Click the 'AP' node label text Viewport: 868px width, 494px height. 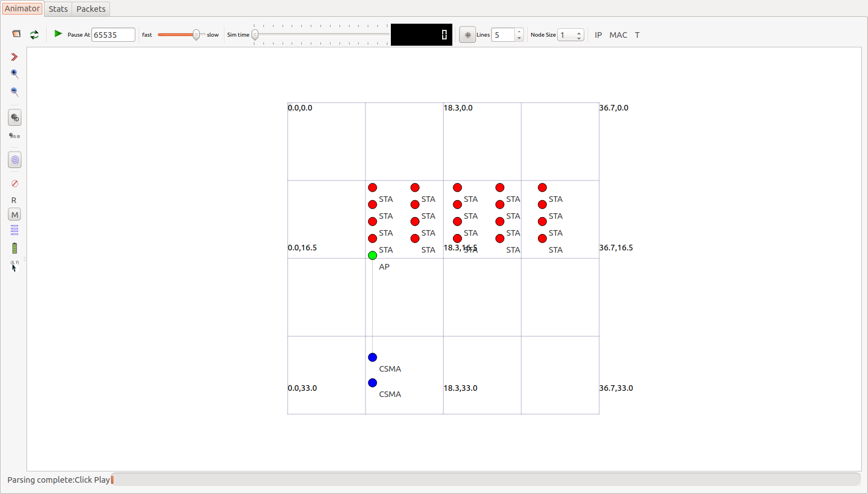(384, 267)
